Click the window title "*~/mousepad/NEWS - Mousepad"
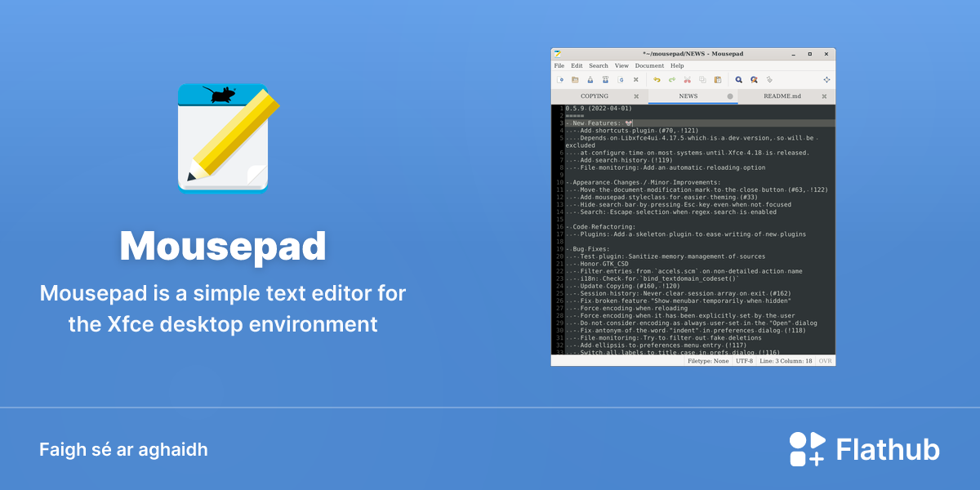 pyautogui.click(x=693, y=54)
